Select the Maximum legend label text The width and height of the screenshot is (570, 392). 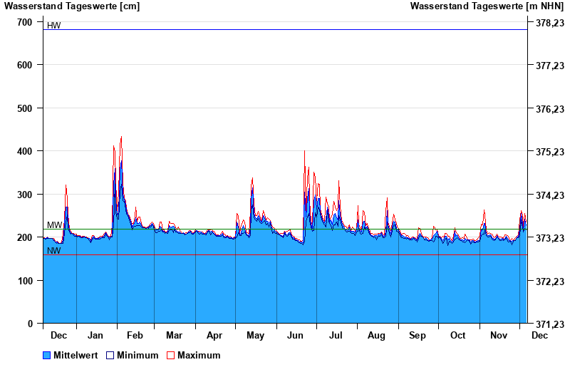click(199, 355)
